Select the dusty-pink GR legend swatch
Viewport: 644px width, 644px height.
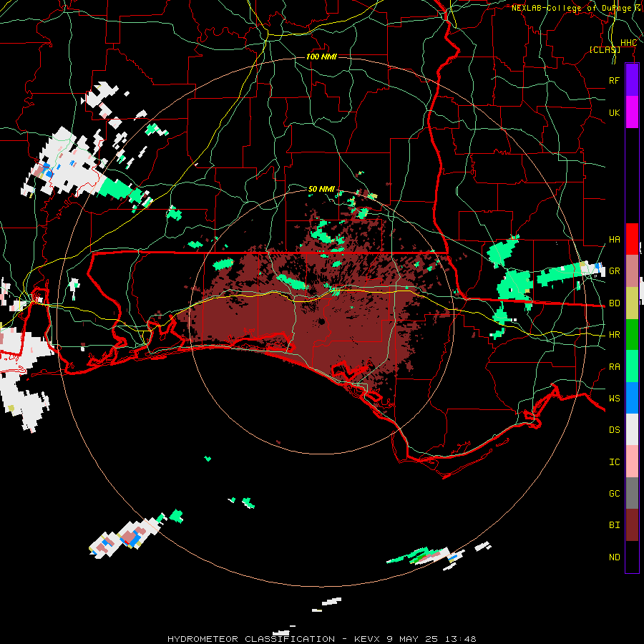[632, 271]
